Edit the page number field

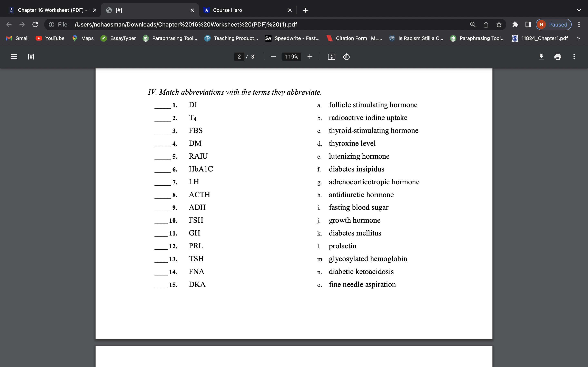pos(239,56)
